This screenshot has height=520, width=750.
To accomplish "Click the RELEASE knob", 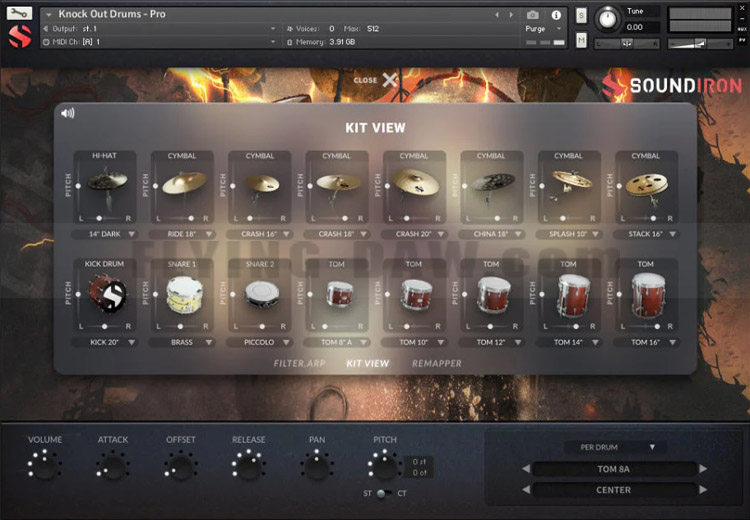I will (249, 467).
